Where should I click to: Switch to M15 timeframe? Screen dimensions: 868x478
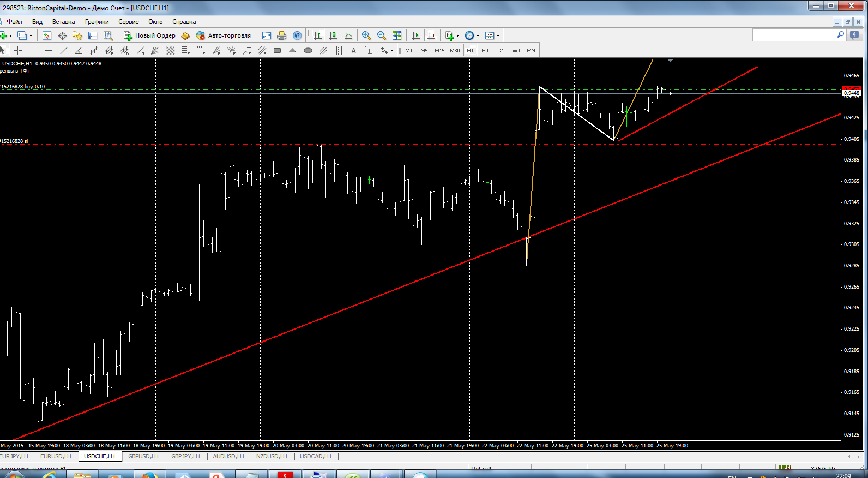[x=439, y=50]
